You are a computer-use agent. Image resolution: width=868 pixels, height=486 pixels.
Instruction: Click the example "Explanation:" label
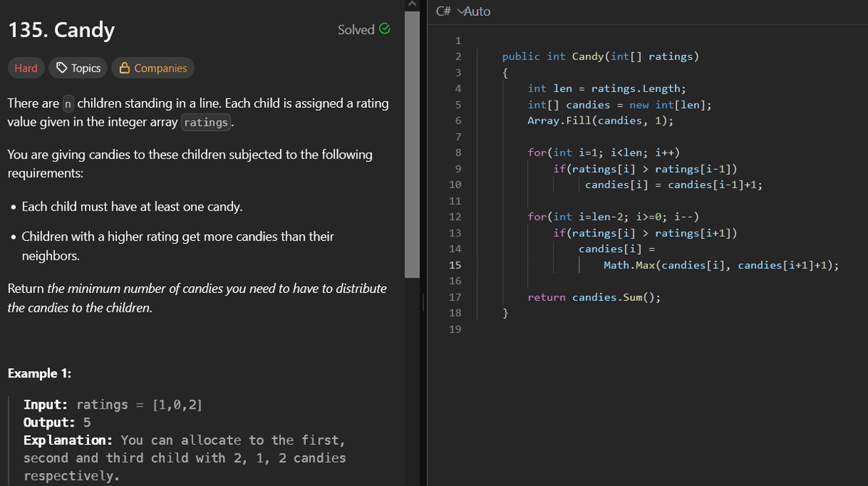coord(68,440)
